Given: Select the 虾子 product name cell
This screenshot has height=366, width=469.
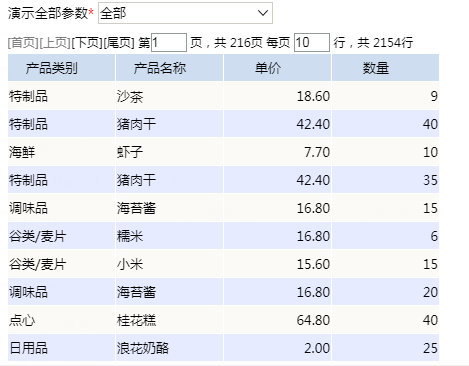Looking at the screenshot, I should point(169,152).
